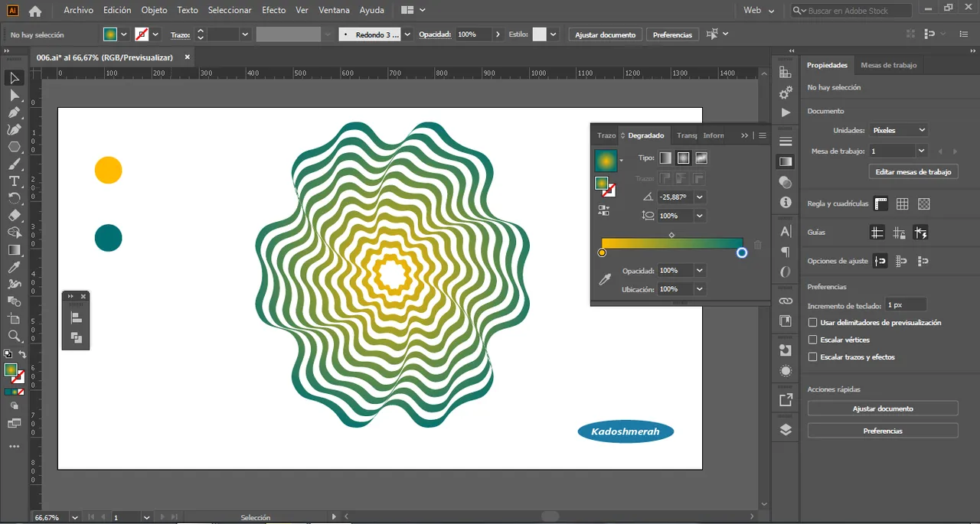Open the Asset Export panel icon in dock
This screenshot has width=980, height=524.
(786, 400)
